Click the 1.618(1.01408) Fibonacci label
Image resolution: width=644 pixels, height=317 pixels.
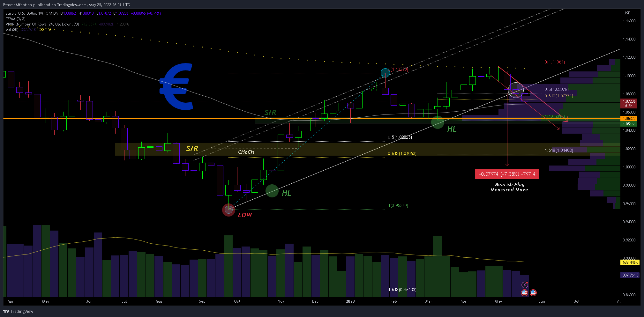click(x=559, y=151)
